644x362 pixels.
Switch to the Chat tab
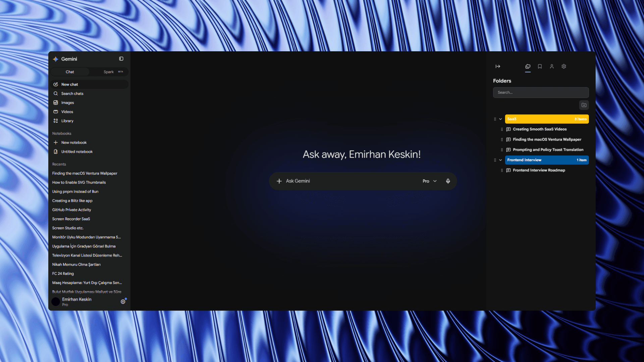pyautogui.click(x=70, y=72)
